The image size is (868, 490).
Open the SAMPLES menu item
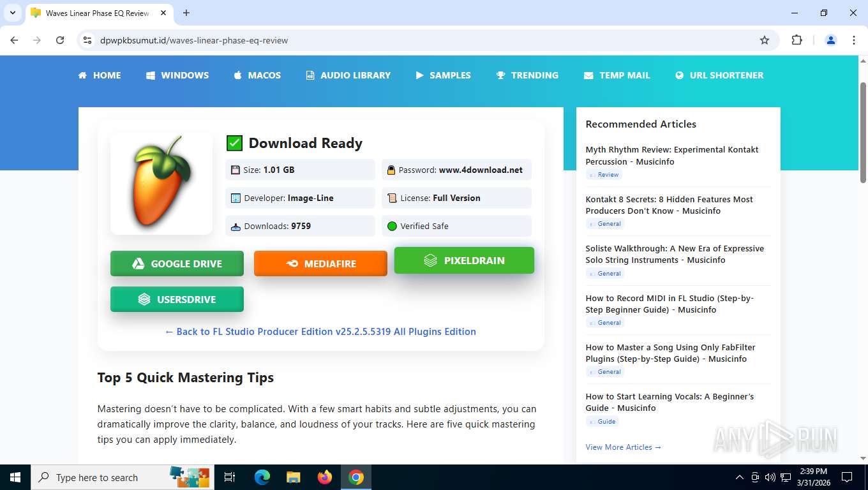(443, 75)
